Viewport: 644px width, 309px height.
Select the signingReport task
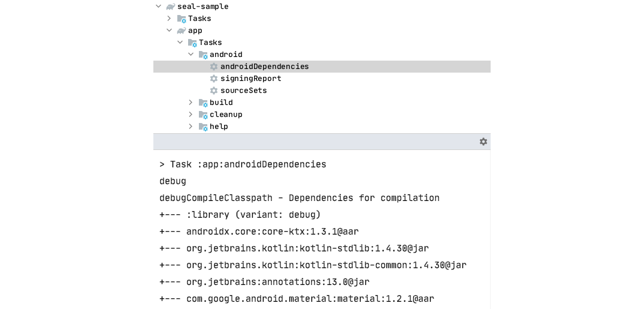click(x=251, y=78)
